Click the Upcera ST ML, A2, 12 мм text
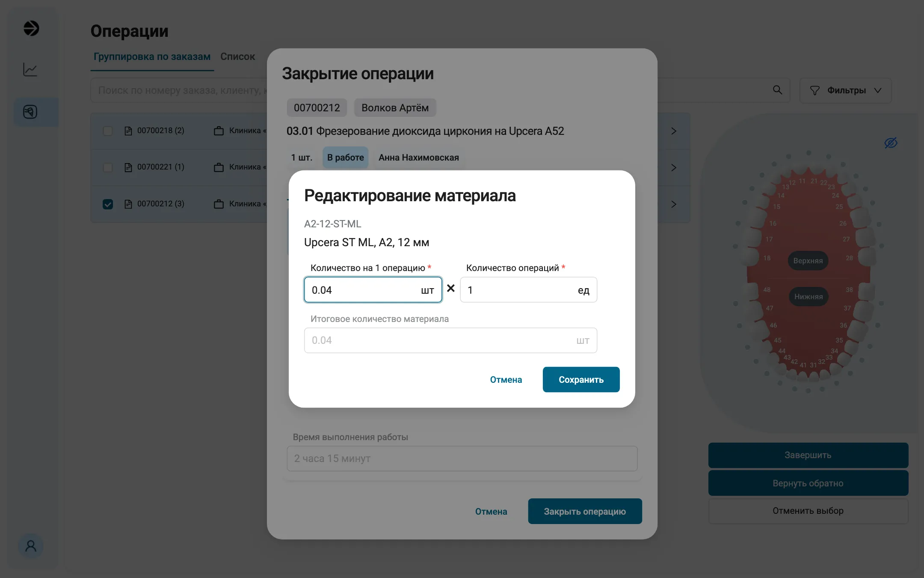The height and width of the screenshot is (578, 924). 367,242
